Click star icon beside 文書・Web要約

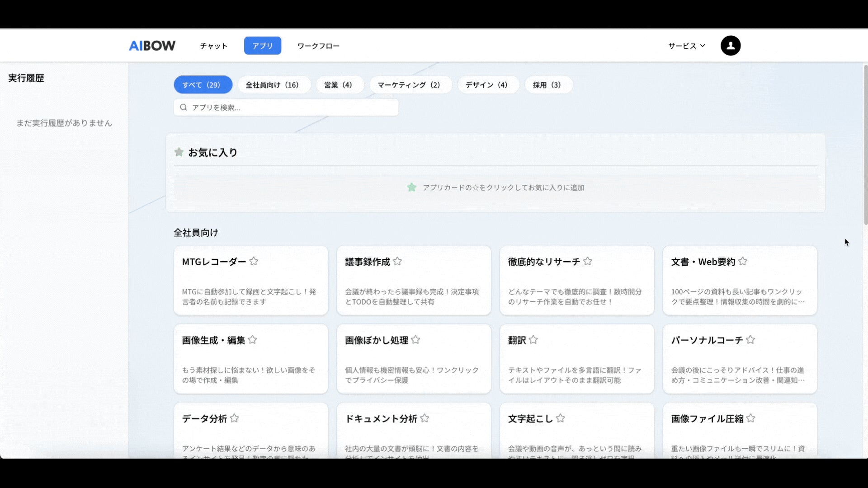click(743, 261)
